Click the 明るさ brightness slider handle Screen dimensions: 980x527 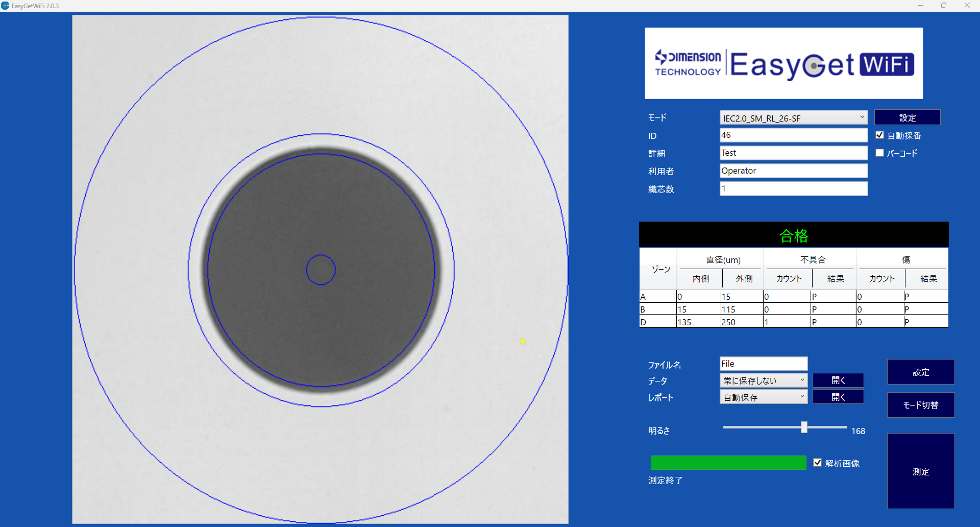click(x=804, y=427)
